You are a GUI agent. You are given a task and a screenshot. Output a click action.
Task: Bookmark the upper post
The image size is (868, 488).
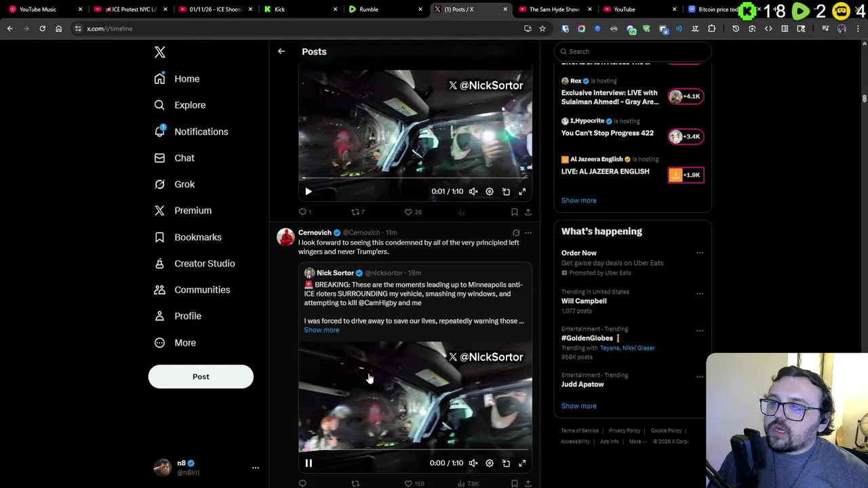coord(515,212)
